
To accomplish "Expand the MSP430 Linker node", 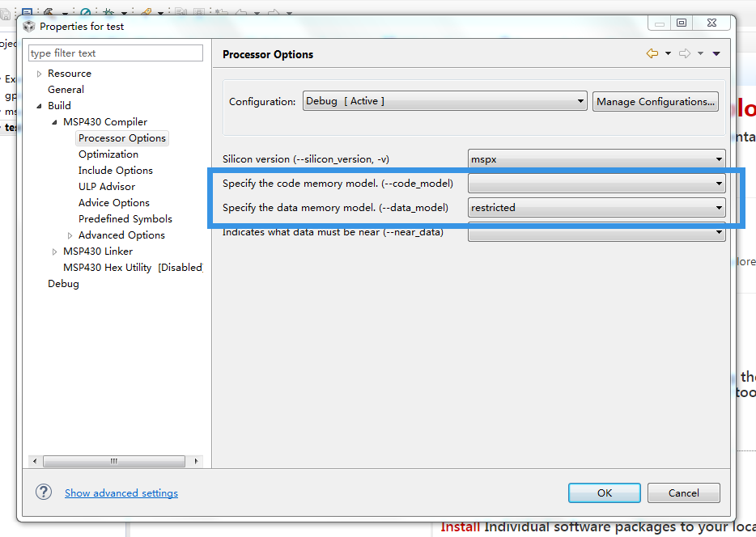I will click(54, 252).
